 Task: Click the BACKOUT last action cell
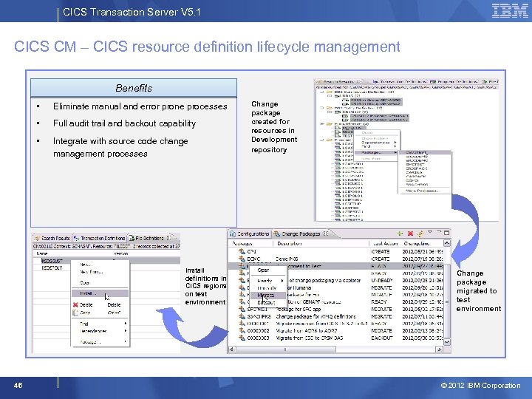click(x=382, y=338)
